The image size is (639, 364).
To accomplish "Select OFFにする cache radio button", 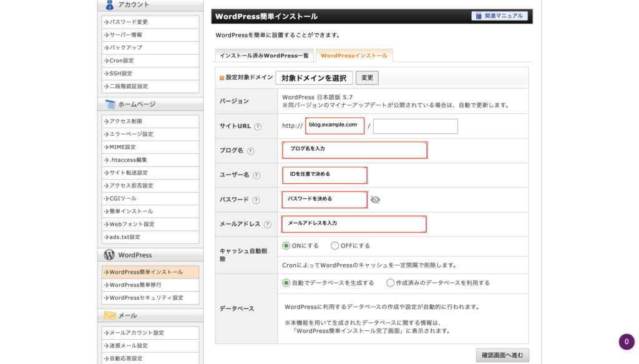I will point(334,246).
